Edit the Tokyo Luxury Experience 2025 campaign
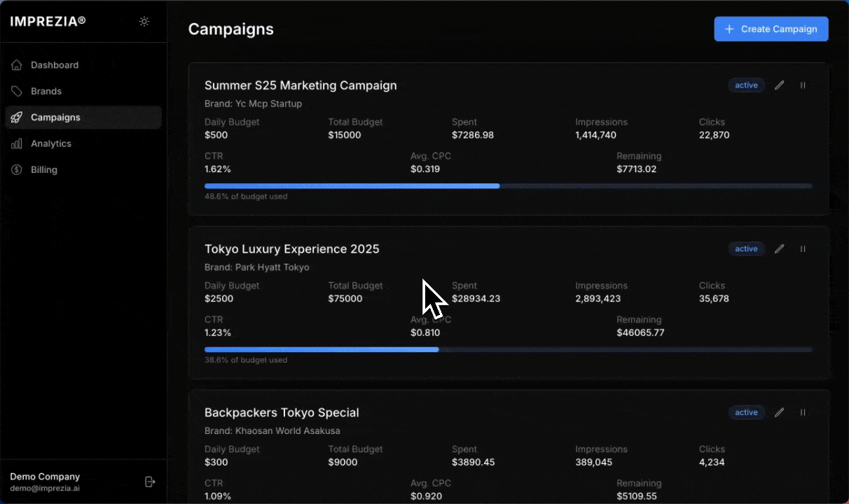 [x=779, y=249]
